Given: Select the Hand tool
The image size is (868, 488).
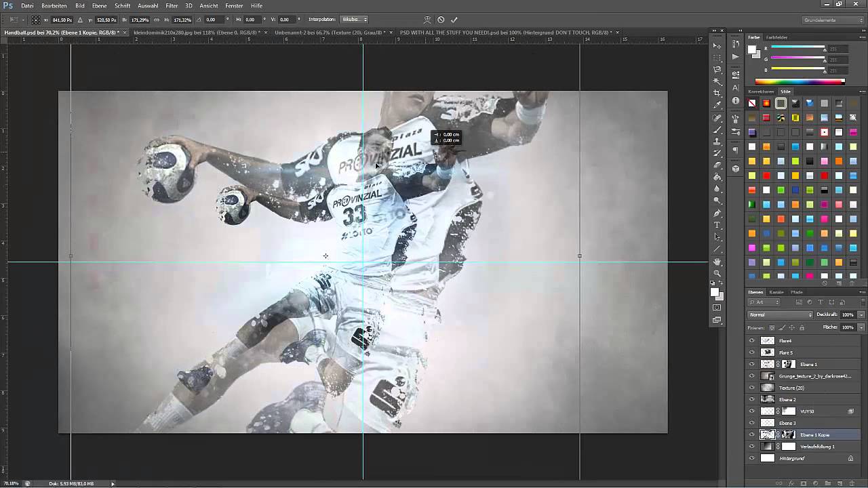Looking at the screenshot, I should point(717,262).
